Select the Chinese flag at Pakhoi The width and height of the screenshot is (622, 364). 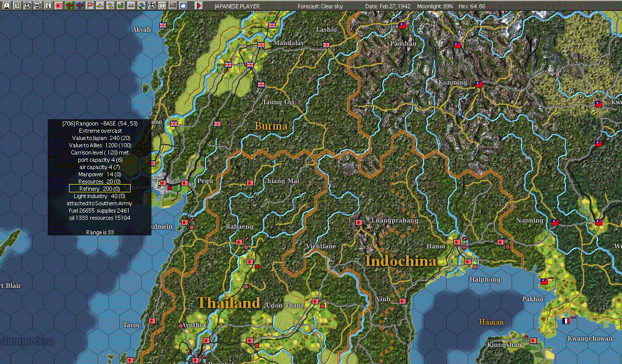click(544, 281)
